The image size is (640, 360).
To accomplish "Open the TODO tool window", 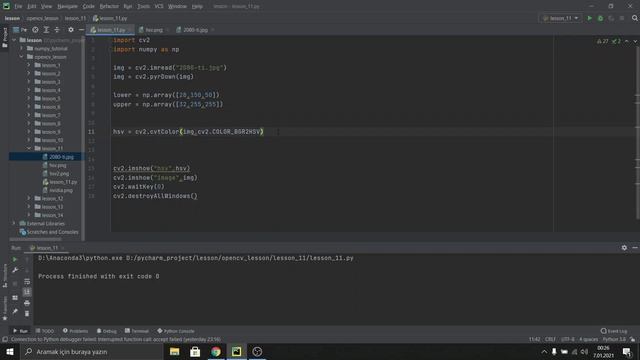I will 45,331.
